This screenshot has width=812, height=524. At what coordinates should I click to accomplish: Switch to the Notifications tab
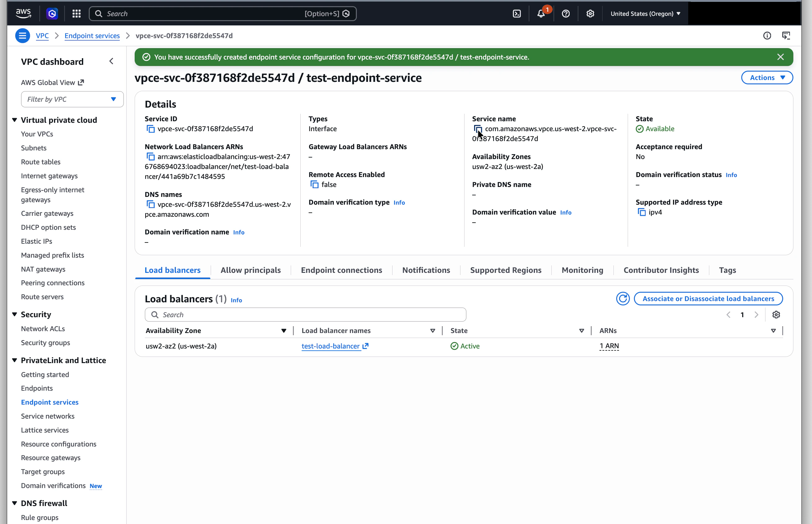[x=426, y=270]
